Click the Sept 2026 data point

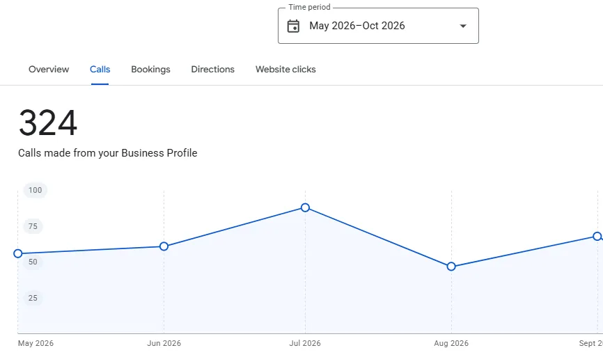tap(597, 237)
